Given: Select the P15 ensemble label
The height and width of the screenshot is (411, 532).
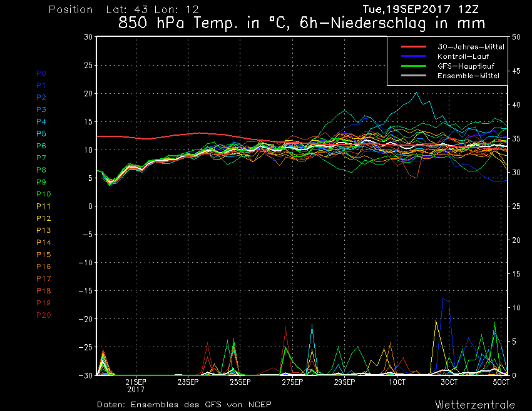Looking at the screenshot, I should click(x=44, y=255).
